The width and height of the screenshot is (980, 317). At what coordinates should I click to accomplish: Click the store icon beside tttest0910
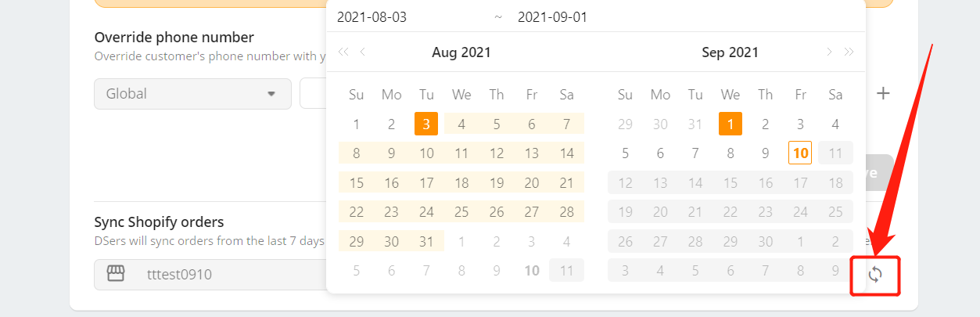click(116, 274)
